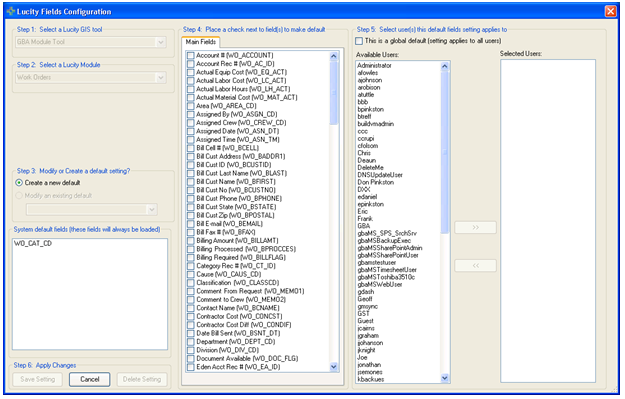Select user Geoff in Available Users
The width and height of the screenshot is (625, 399).
pyautogui.click(x=365, y=299)
